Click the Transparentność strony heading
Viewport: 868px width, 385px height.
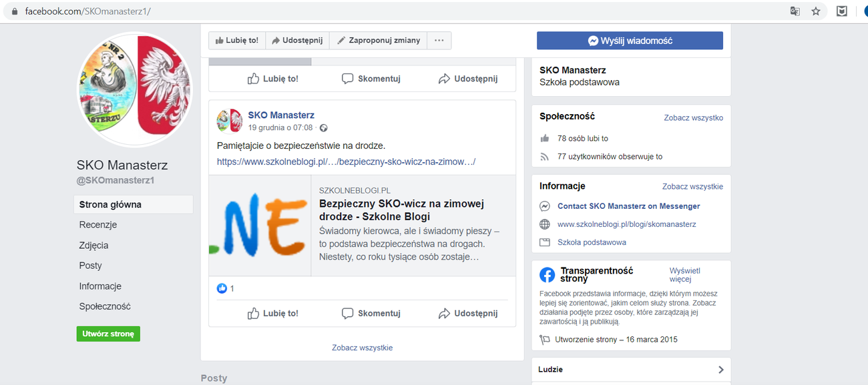pyautogui.click(x=597, y=275)
